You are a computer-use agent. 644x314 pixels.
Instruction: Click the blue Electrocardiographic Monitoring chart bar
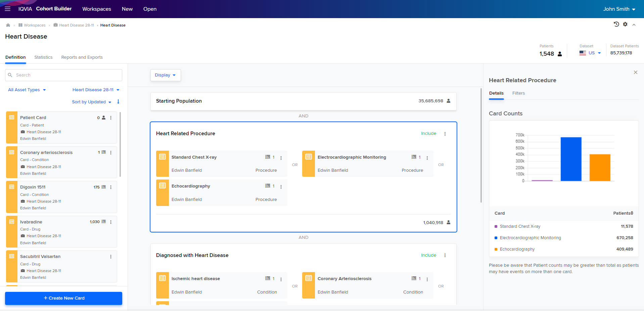pyautogui.click(x=571, y=159)
